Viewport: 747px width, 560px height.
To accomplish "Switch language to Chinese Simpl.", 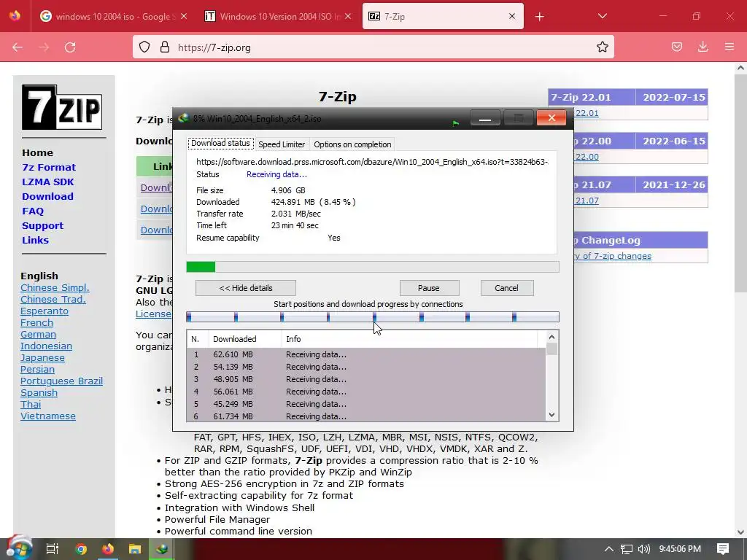I will coord(55,287).
